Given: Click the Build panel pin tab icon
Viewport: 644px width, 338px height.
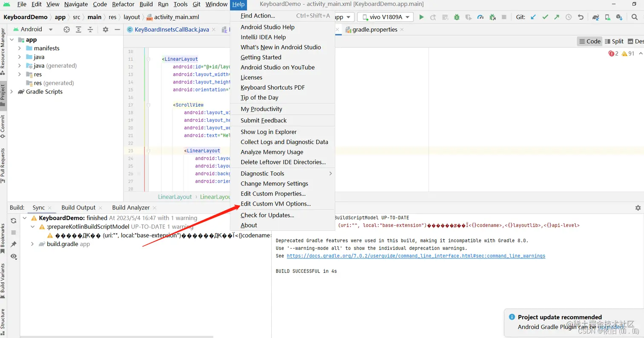Looking at the screenshot, I should (x=14, y=244).
